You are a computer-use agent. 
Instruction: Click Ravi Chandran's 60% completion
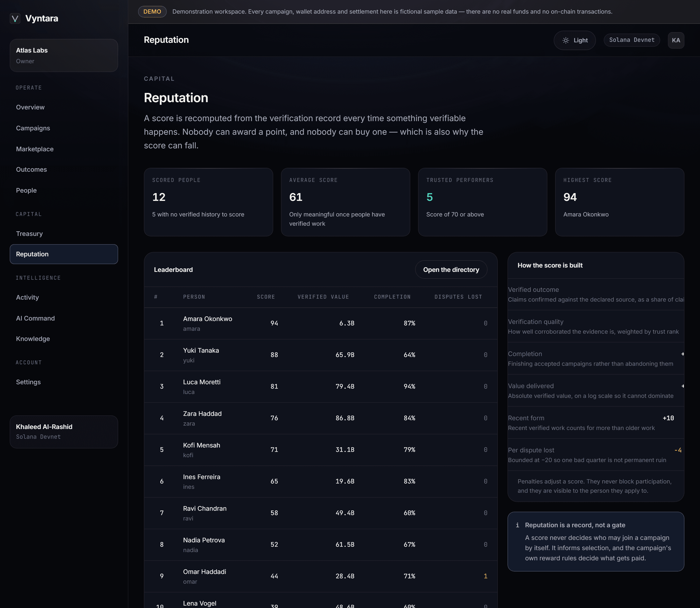click(409, 513)
